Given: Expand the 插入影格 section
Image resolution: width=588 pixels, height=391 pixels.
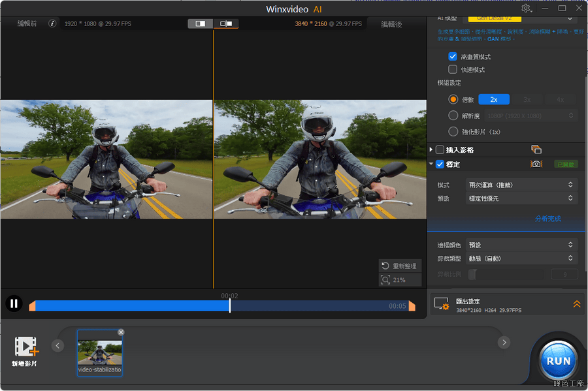Looking at the screenshot, I should pos(431,149).
